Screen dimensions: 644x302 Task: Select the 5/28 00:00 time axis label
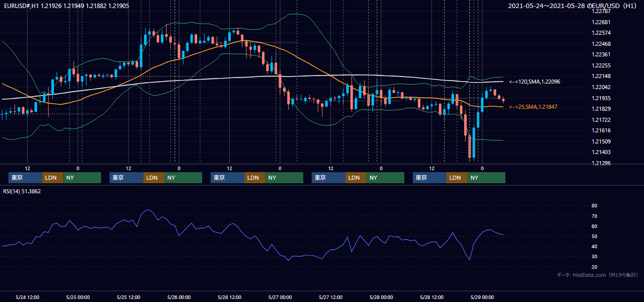(381, 297)
